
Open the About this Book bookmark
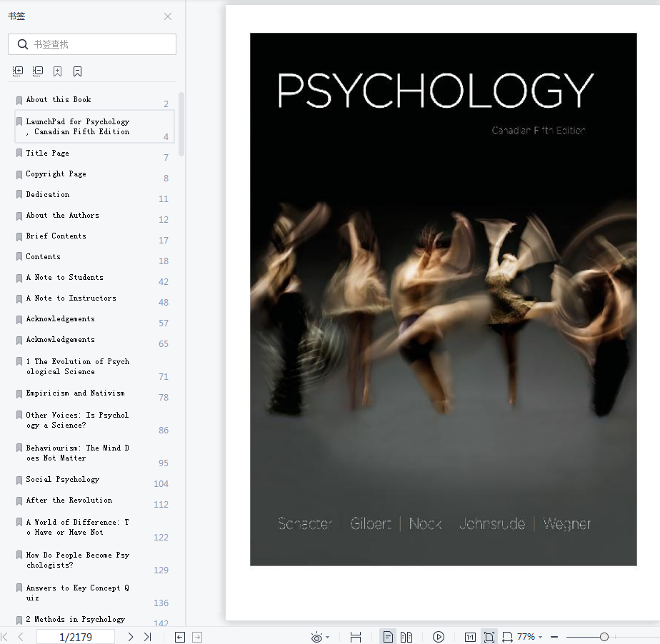coord(59,100)
